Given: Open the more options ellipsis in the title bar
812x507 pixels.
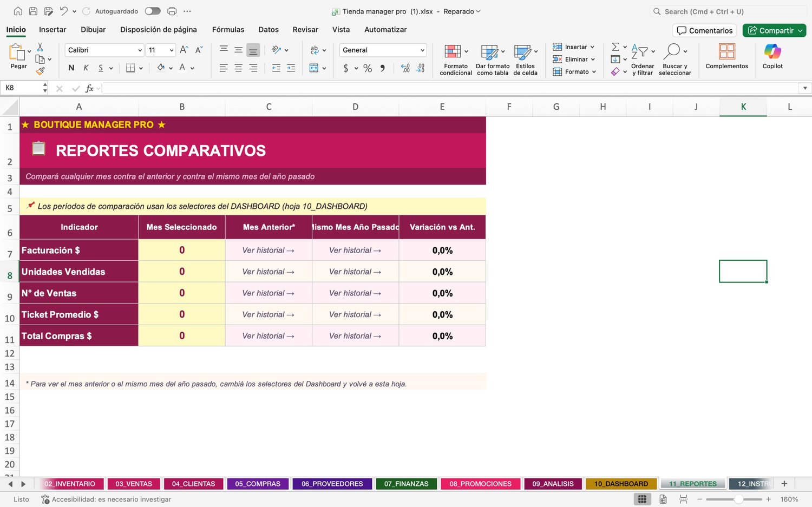Looking at the screenshot, I should (187, 11).
